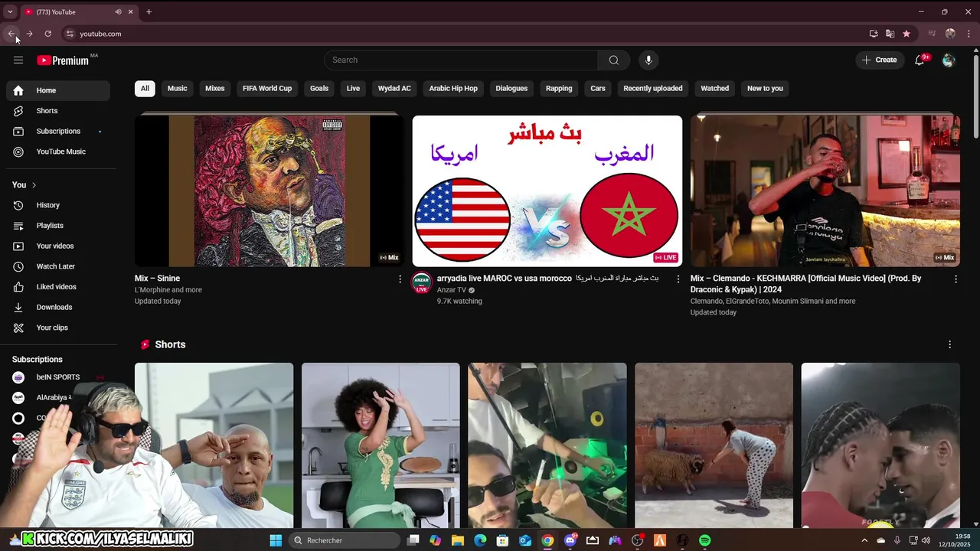Open options for Clemando KECHMARRA mix
Screen dimensions: 980x551
tap(955, 279)
